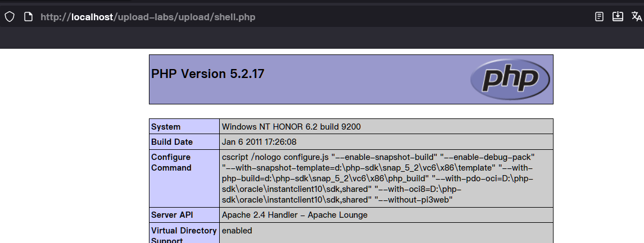Select the PHP Version 5.2.17 heading
This screenshot has width=644, height=243.
click(208, 74)
